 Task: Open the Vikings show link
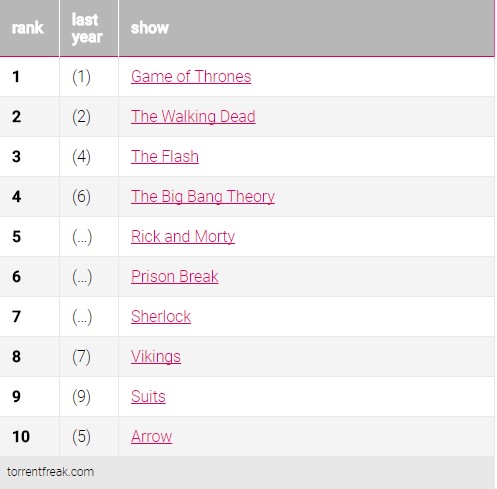tap(156, 357)
